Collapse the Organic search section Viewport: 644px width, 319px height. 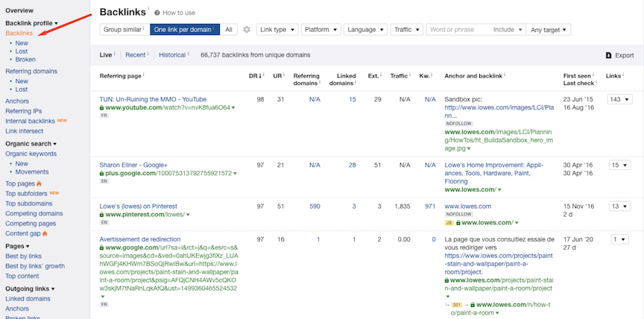click(x=31, y=144)
